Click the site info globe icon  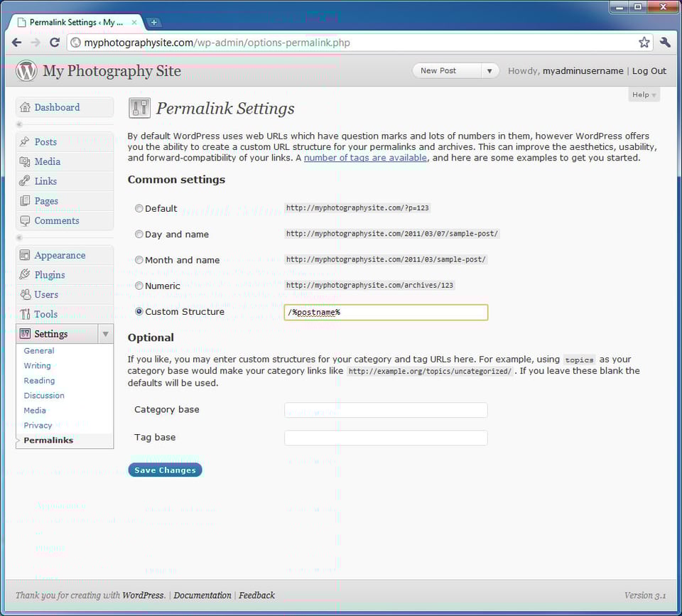[x=76, y=42]
